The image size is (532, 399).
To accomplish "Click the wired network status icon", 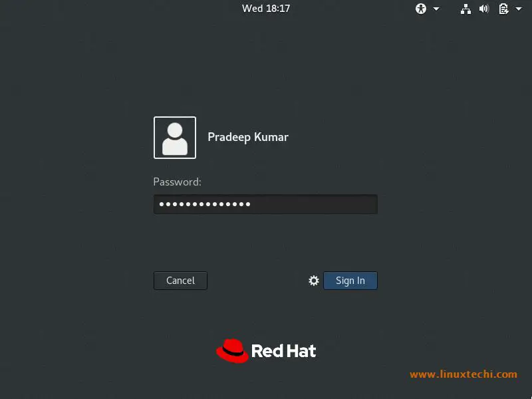I will [465, 9].
